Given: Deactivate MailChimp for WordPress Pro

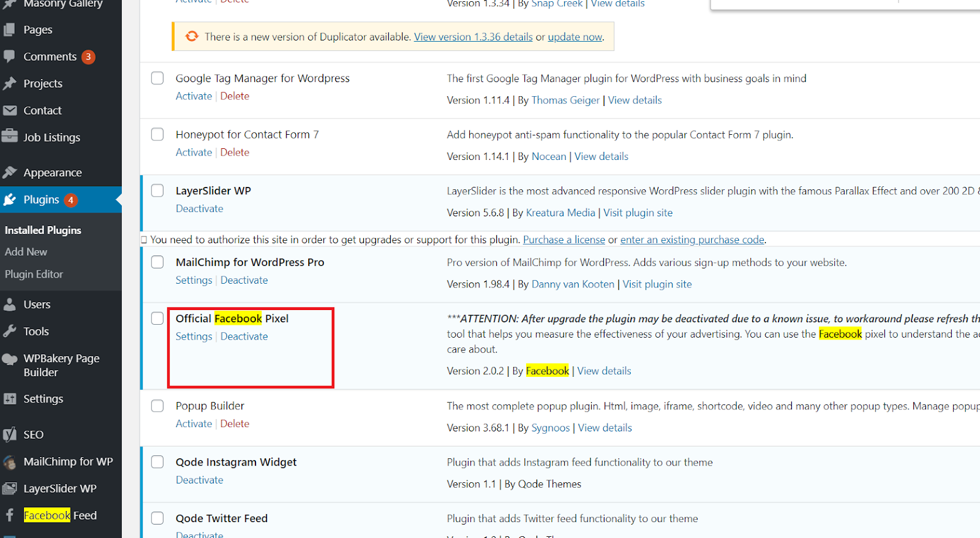Looking at the screenshot, I should click(244, 280).
